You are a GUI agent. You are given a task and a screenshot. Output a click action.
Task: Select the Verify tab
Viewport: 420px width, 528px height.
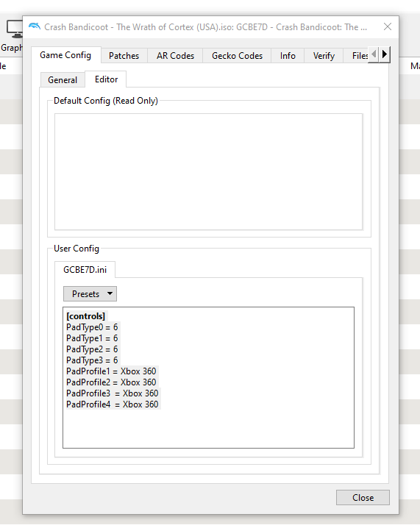[324, 56]
